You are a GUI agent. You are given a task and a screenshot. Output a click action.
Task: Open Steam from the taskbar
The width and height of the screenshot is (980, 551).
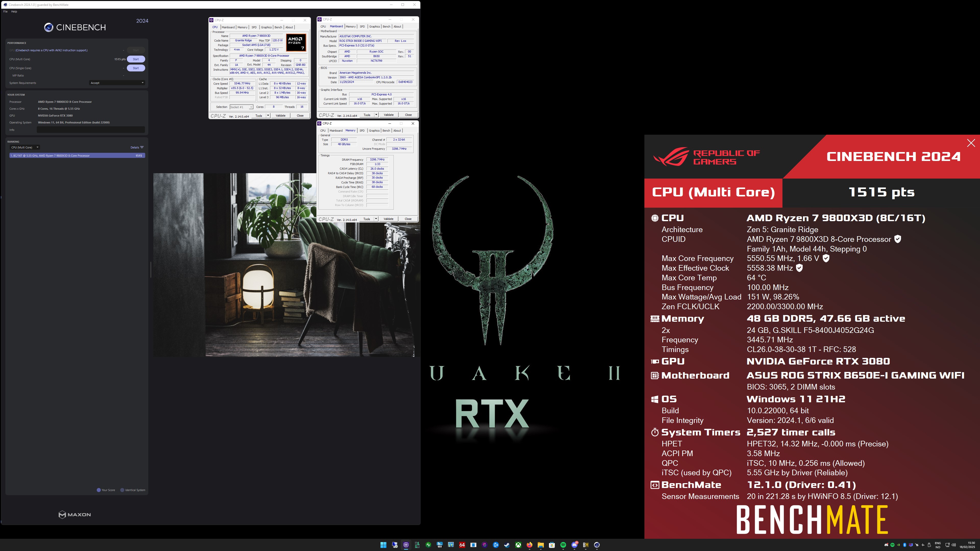pos(507,545)
